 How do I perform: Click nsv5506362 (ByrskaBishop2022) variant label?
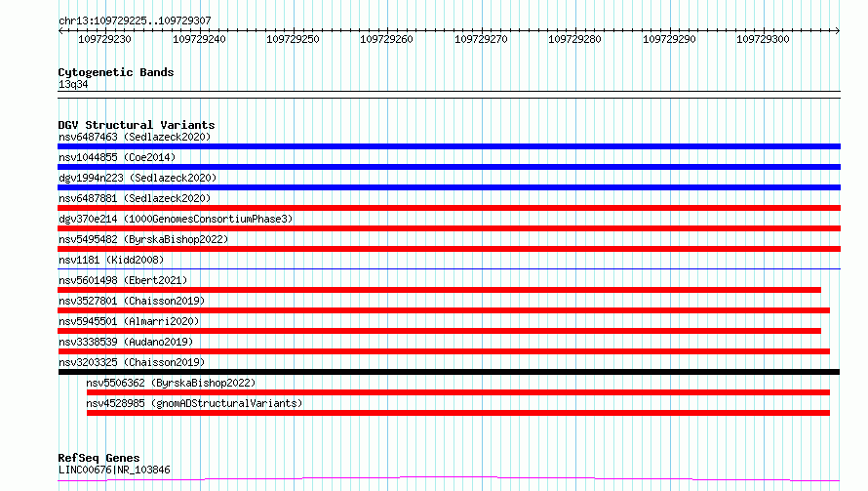pyautogui.click(x=171, y=383)
